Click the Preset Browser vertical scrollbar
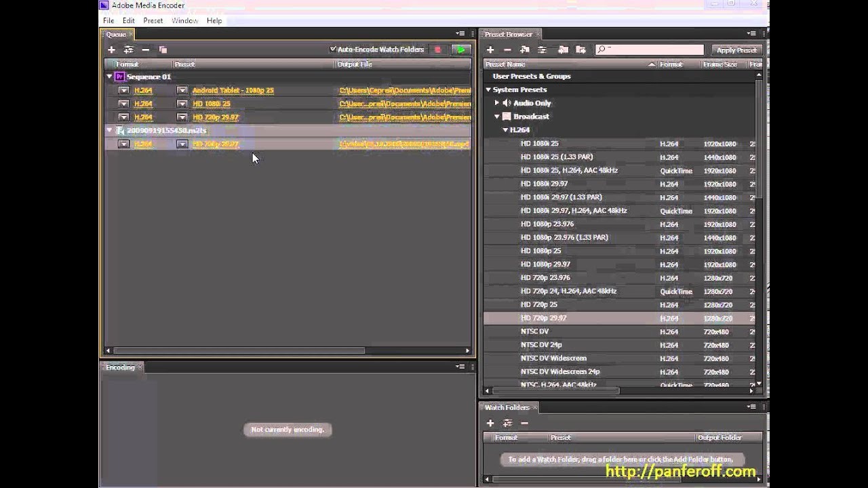This screenshot has width=868, height=488. click(759, 139)
